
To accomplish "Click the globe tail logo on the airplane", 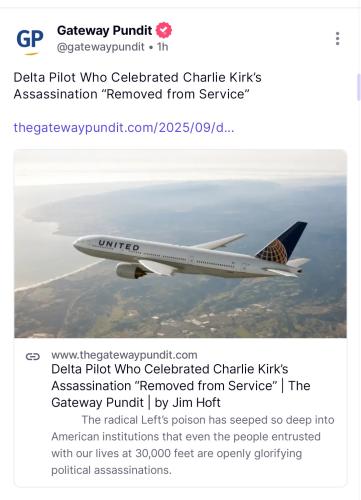I will coord(275,252).
